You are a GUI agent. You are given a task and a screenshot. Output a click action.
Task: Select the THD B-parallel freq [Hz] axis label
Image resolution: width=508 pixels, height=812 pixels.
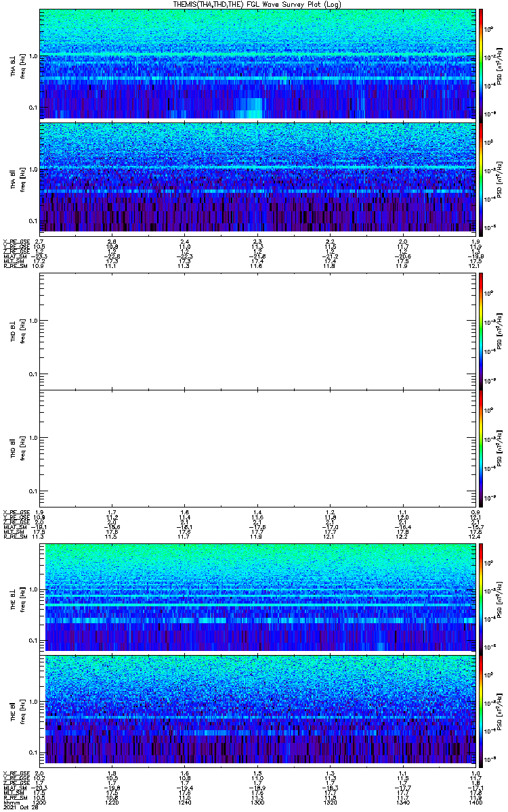22,449
